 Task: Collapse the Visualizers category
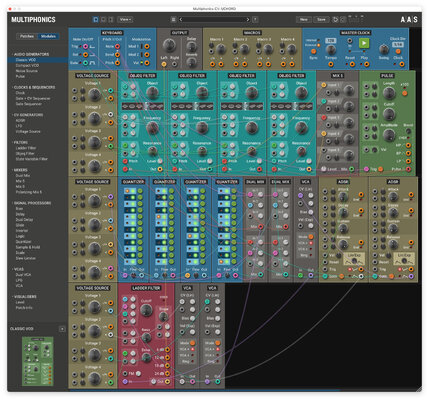[25, 297]
